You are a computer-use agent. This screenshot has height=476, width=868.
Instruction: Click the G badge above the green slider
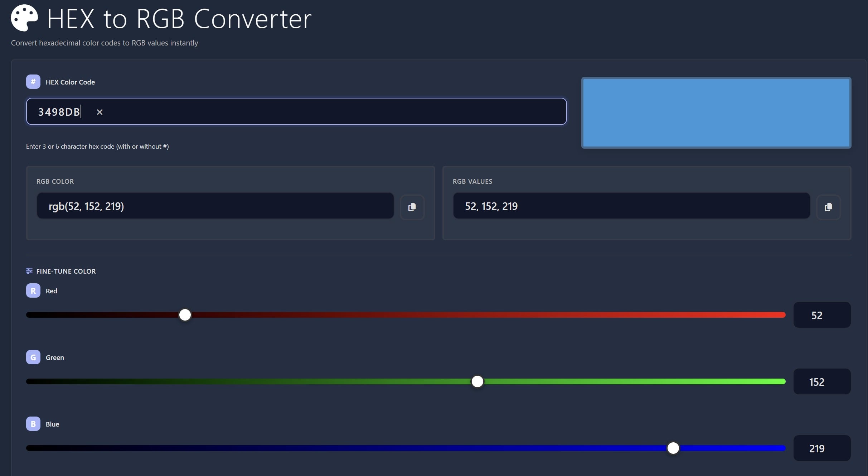(x=33, y=357)
